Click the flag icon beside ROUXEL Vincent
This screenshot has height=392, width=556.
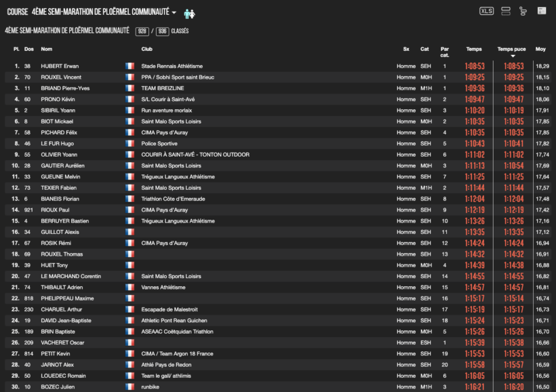[130, 77]
